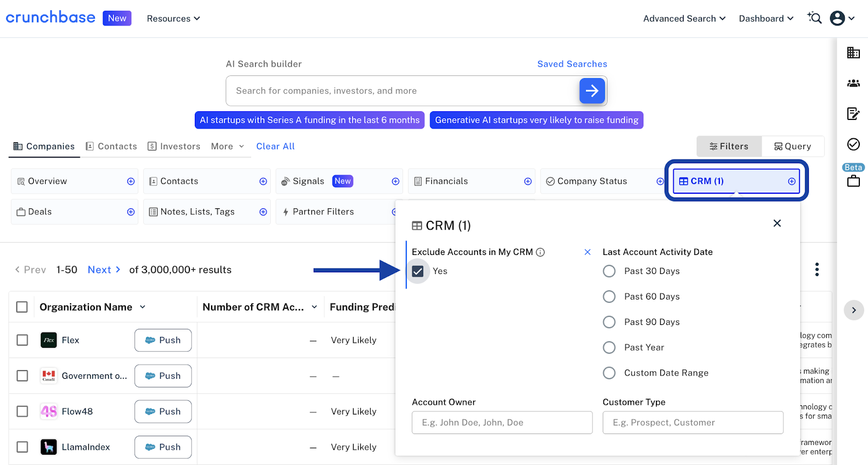Focus the AI Search builder input
The image size is (868, 465).
pyautogui.click(x=403, y=91)
